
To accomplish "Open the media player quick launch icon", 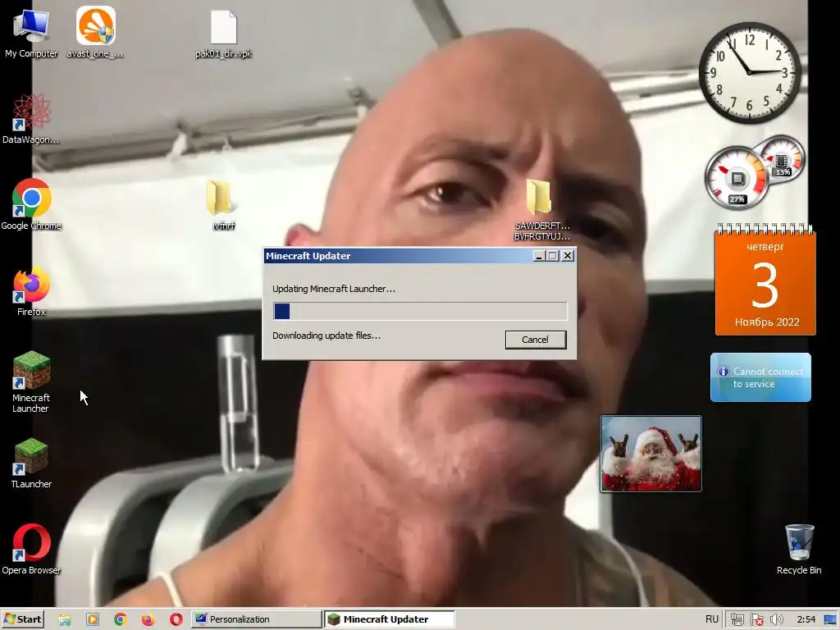I will pyautogui.click(x=93, y=620).
